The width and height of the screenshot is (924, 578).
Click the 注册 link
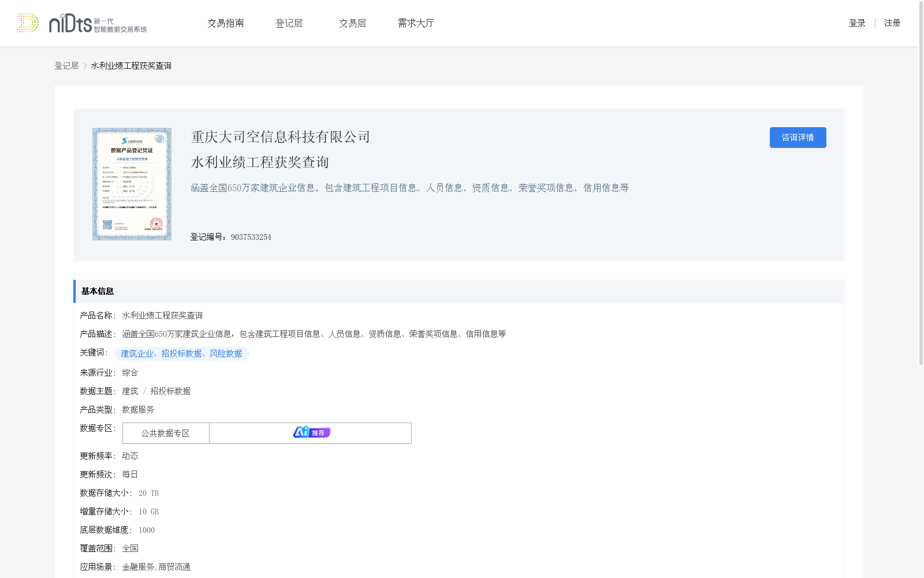click(892, 23)
